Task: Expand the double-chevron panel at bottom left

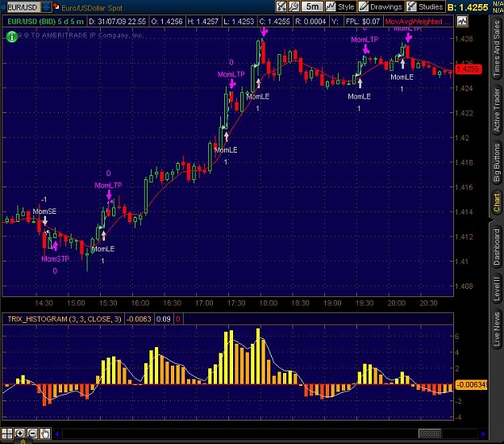Action: 23,442
